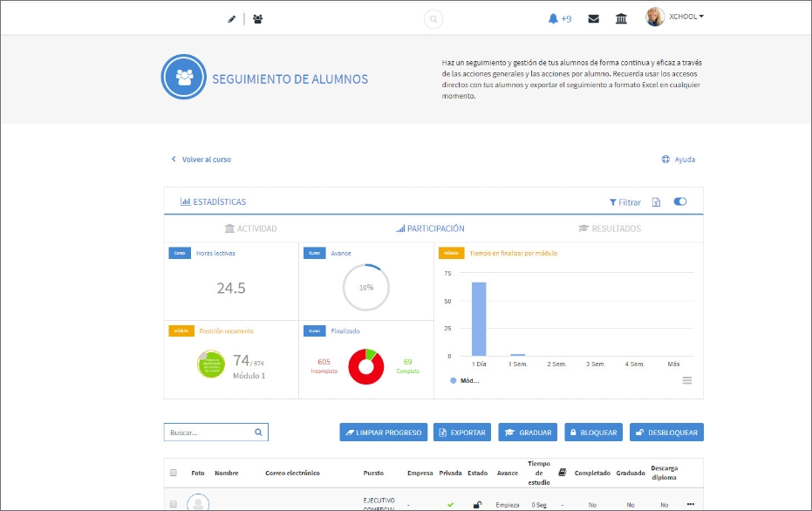Switch to the ACTIVIDAD tab
The width and height of the screenshot is (812, 511).
(250, 228)
